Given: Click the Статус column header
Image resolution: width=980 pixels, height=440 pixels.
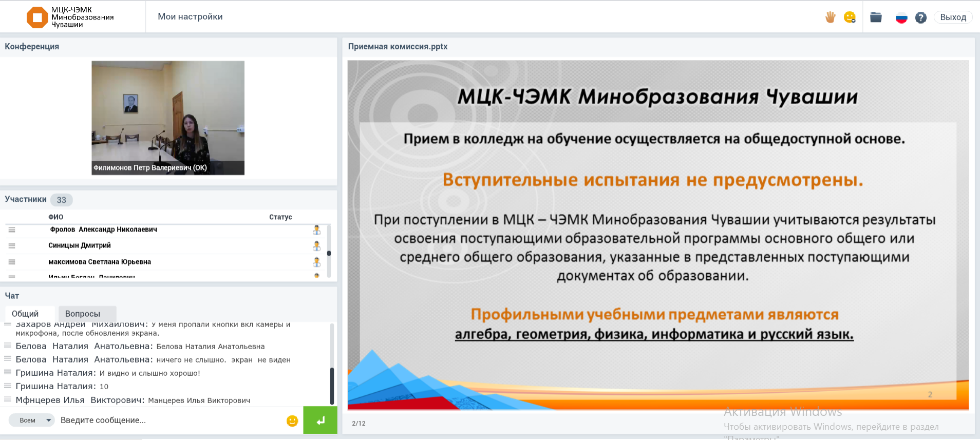Looking at the screenshot, I should [280, 217].
